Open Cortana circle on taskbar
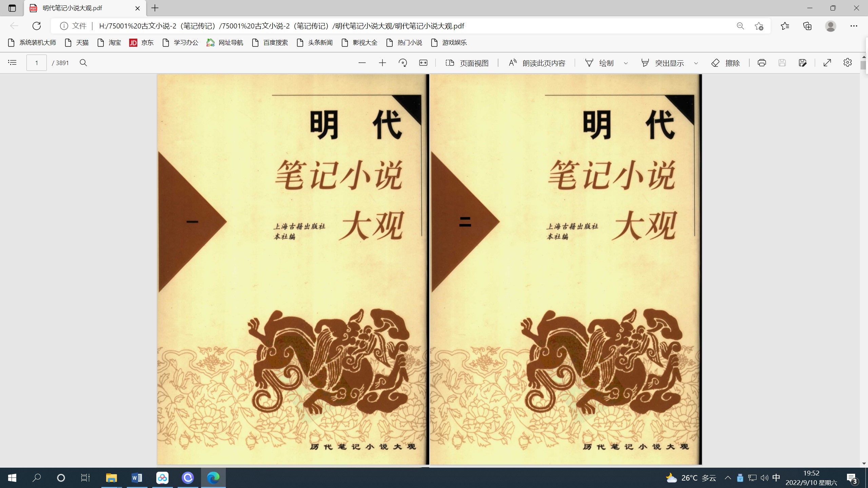868x488 pixels. (x=61, y=478)
